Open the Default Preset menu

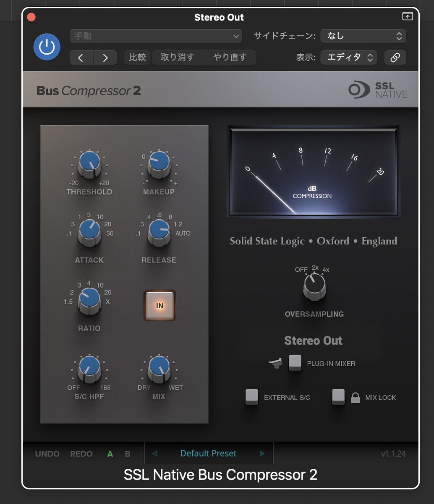click(209, 454)
